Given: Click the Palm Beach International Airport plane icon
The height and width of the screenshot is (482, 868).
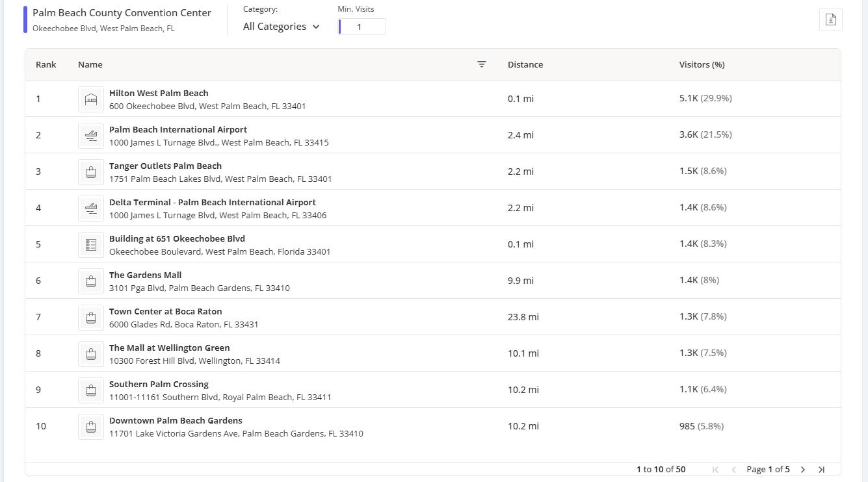Looking at the screenshot, I should coord(91,136).
